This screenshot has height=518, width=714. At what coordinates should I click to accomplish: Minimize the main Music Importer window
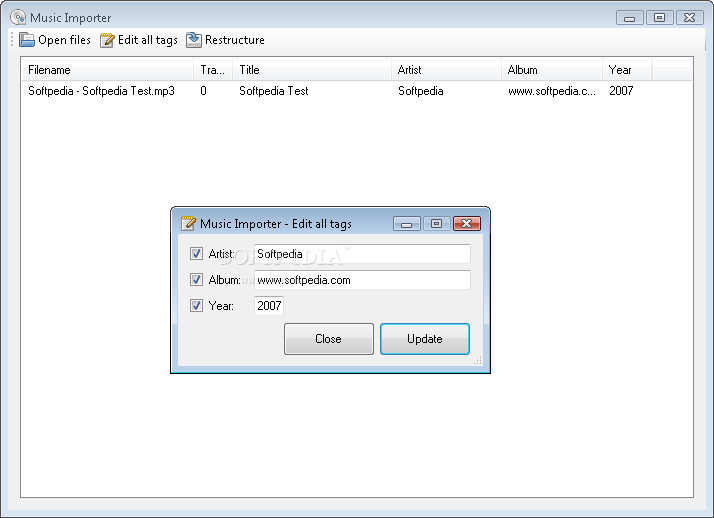(x=630, y=18)
